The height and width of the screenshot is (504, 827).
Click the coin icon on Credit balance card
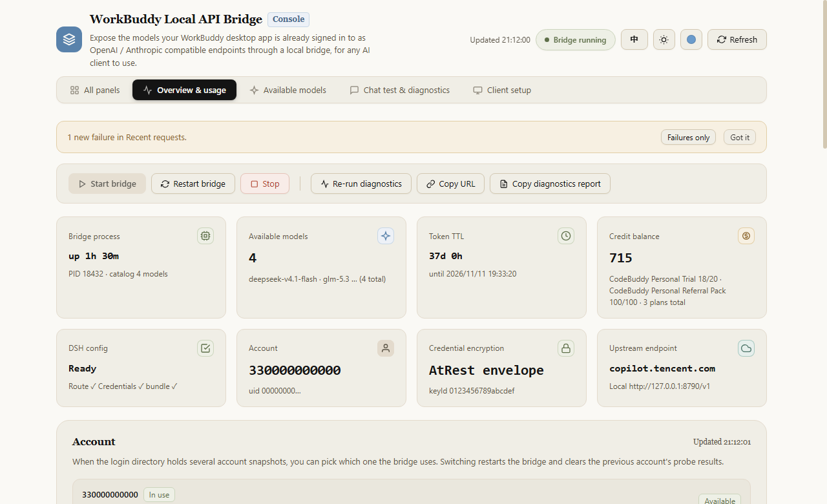click(x=746, y=236)
